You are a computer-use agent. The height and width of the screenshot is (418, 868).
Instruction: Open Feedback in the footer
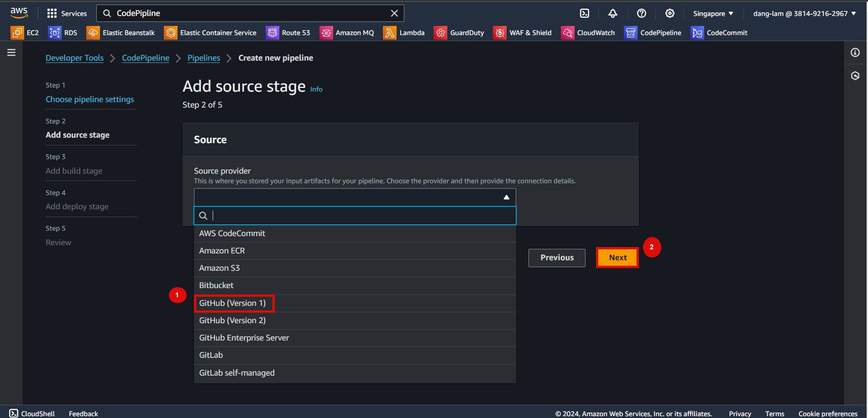pos(84,413)
